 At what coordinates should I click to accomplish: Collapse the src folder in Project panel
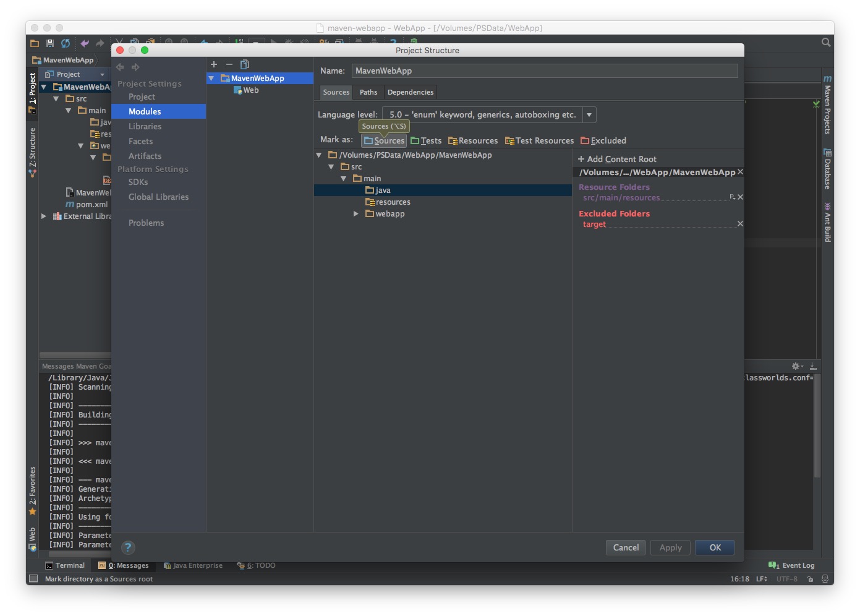point(56,99)
